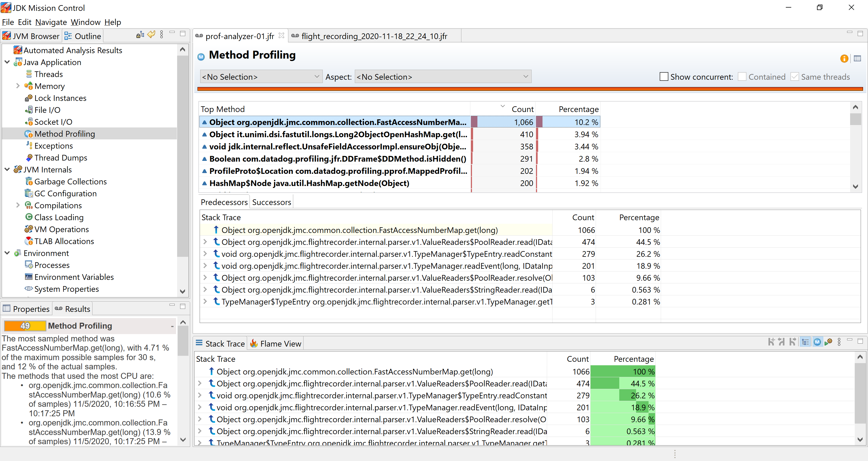The width and height of the screenshot is (868, 461).
Task: Switch to the Successors tab
Action: (272, 202)
